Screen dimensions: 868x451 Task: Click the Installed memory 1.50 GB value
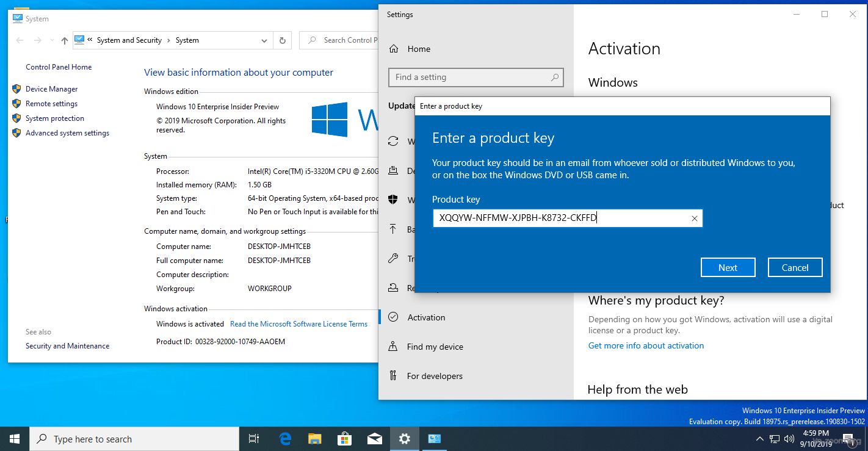(260, 185)
